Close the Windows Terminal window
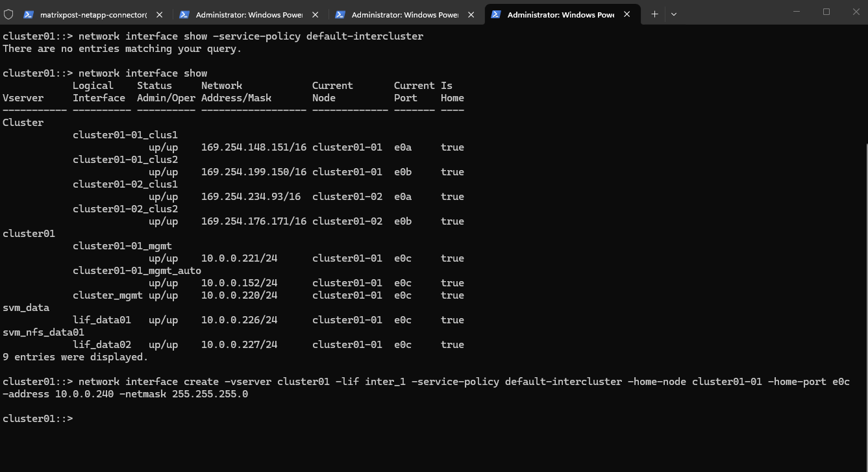The height and width of the screenshot is (472, 868). click(856, 12)
